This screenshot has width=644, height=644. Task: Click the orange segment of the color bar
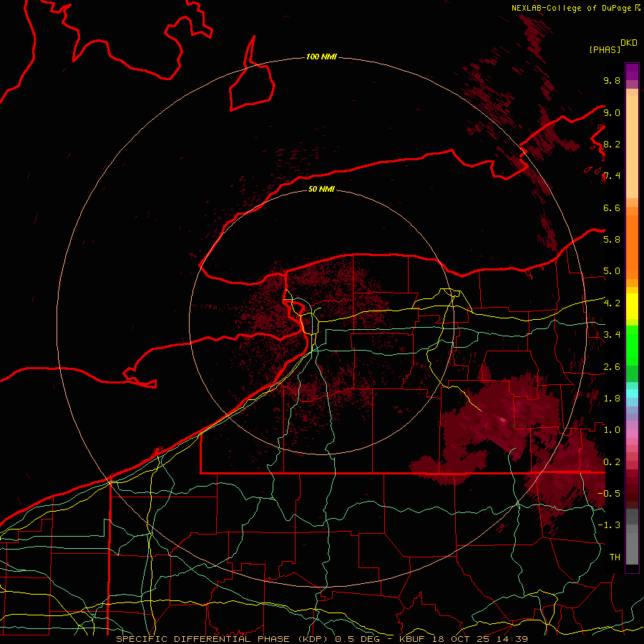click(x=632, y=243)
